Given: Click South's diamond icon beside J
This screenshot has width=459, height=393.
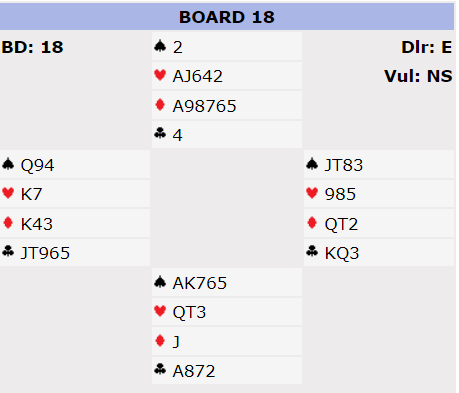Looking at the screenshot, I should [160, 341].
